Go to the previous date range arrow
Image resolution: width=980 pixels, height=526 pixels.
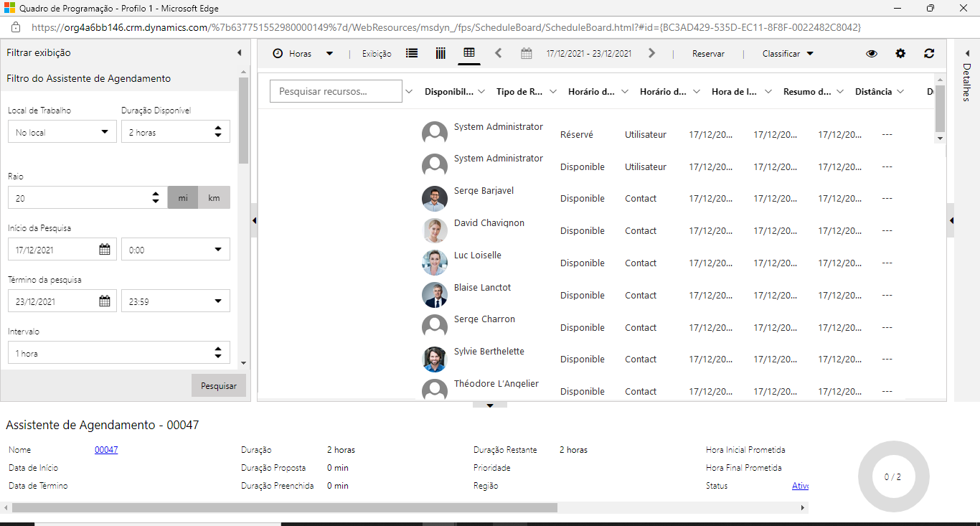499,53
